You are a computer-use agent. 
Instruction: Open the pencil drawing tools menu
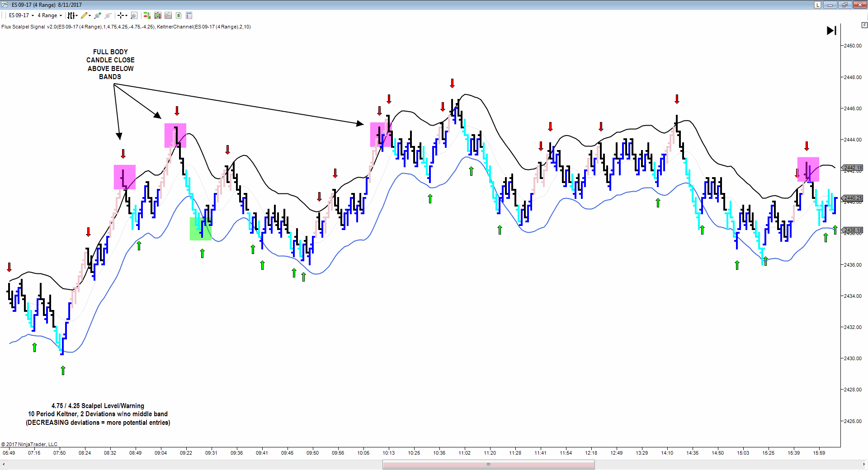pyautogui.click(x=86, y=15)
